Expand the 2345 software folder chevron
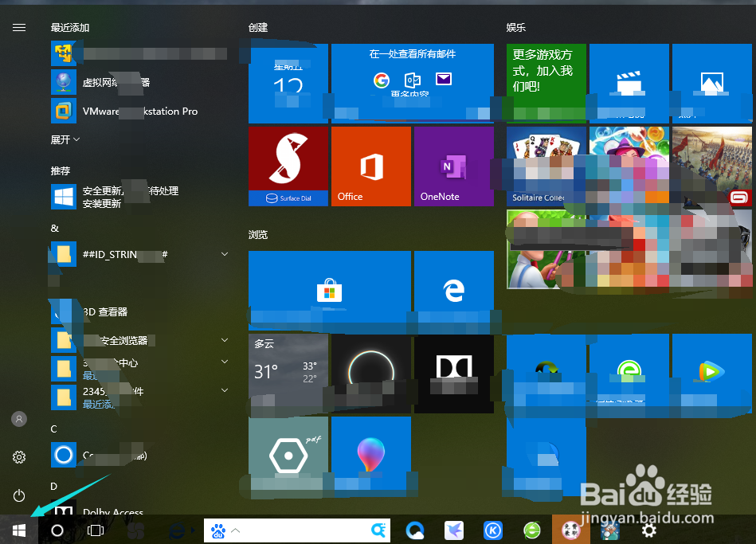Viewport: 756px width, 544px height. [224, 390]
